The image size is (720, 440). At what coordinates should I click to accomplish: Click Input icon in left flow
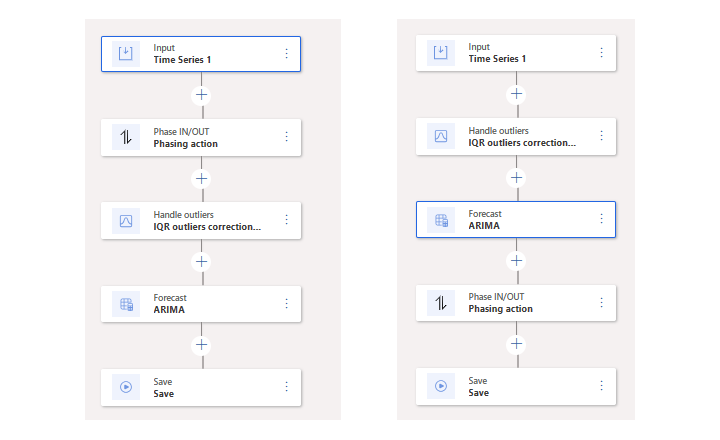click(126, 53)
